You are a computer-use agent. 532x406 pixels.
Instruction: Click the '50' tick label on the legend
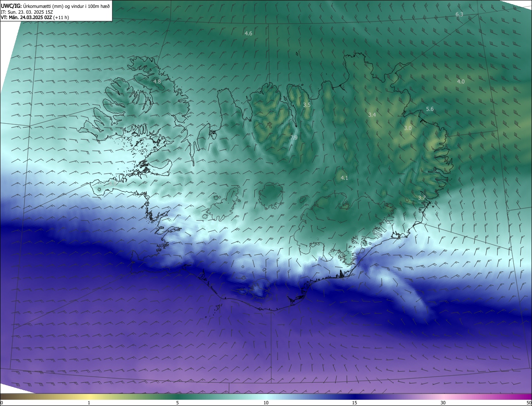[529, 403]
